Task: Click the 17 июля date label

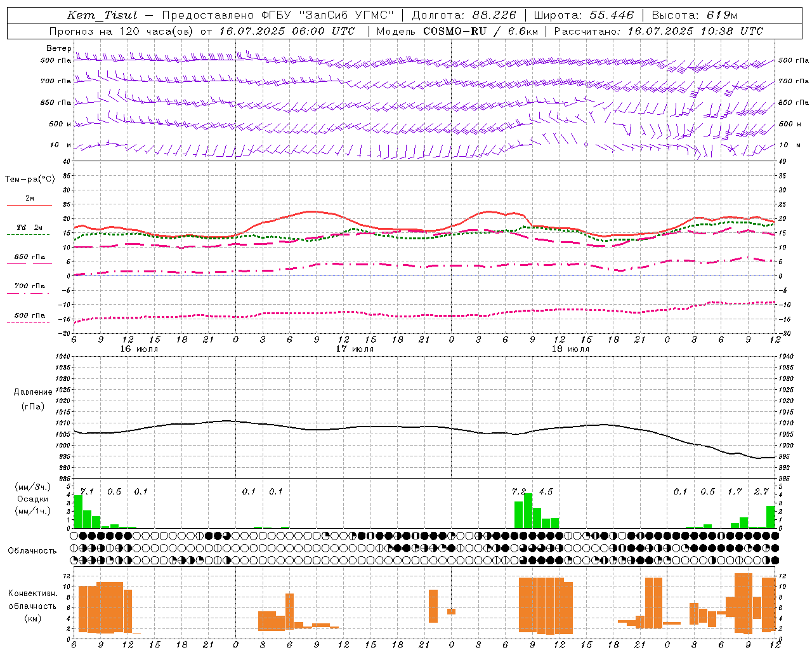Action: coord(355,349)
